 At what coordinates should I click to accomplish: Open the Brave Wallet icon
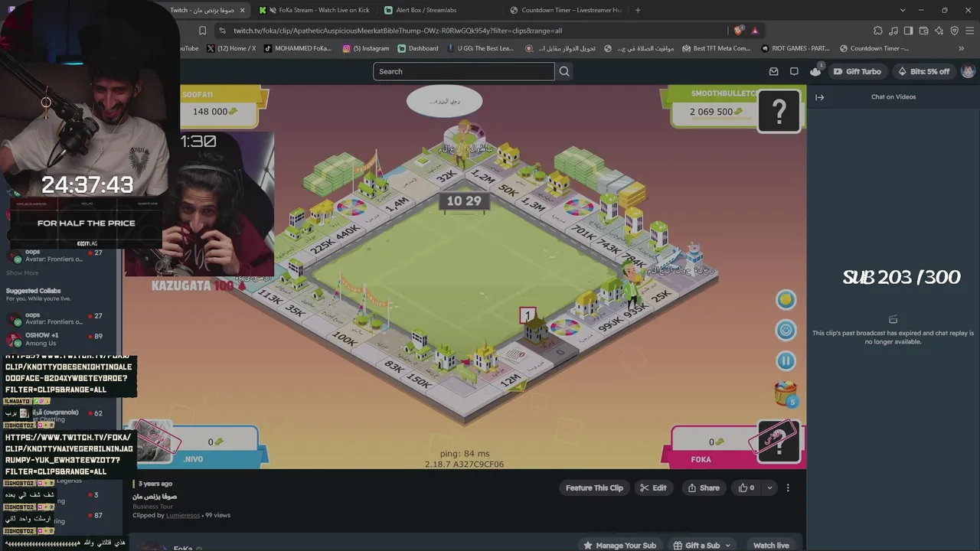[923, 31]
